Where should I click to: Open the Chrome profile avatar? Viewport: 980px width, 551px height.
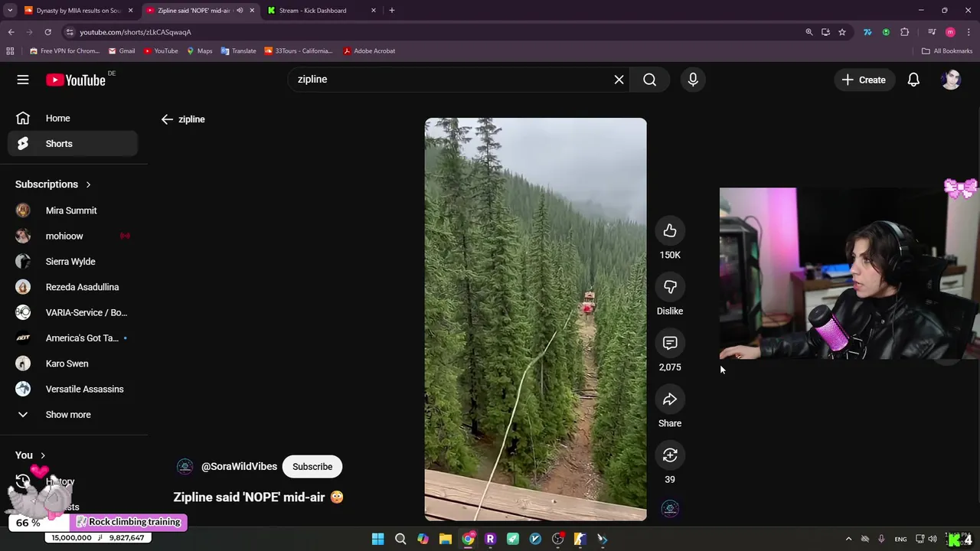point(950,32)
